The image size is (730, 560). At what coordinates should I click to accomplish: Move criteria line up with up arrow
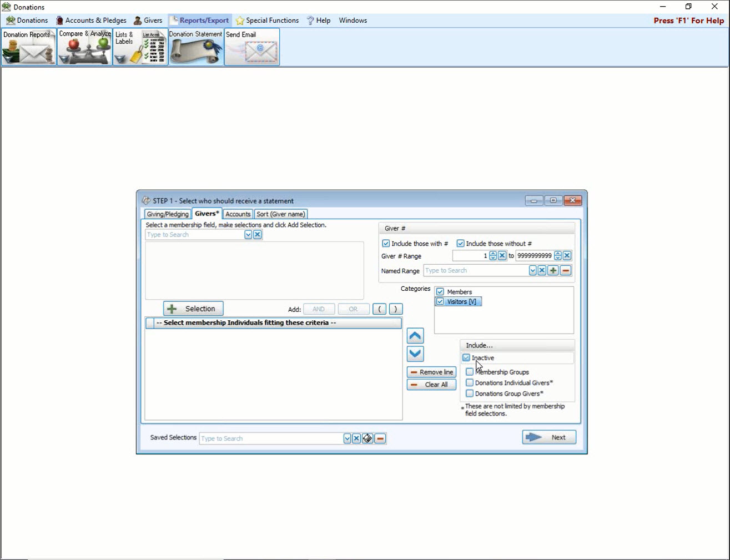[415, 336]
